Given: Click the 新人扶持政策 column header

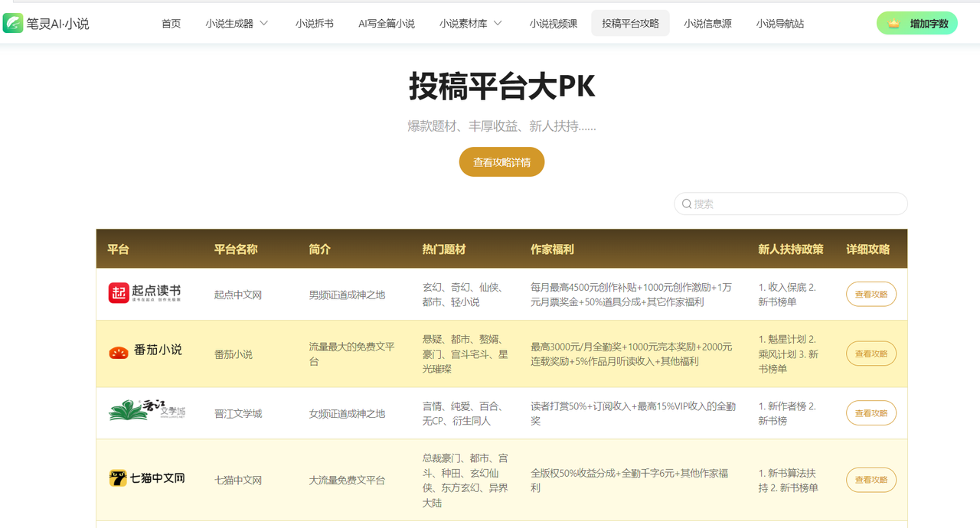Looking at the screenshot, I should tap(791, 249).
